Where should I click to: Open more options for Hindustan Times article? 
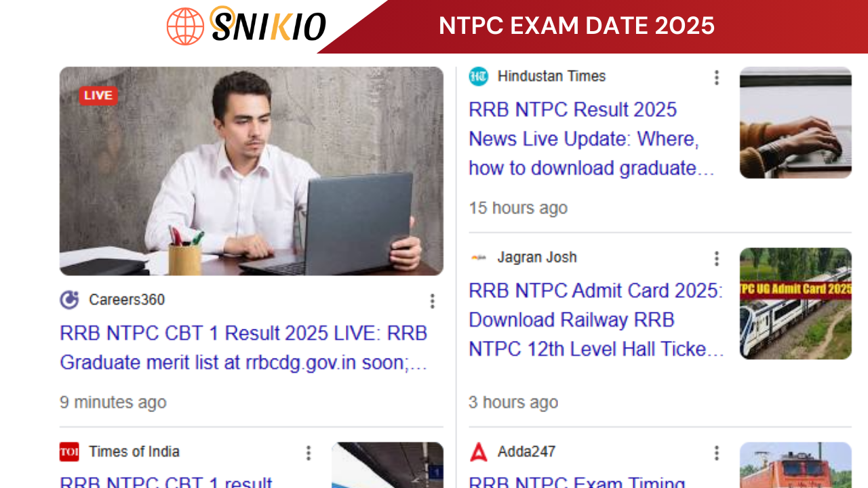click(x=716, y=77)
